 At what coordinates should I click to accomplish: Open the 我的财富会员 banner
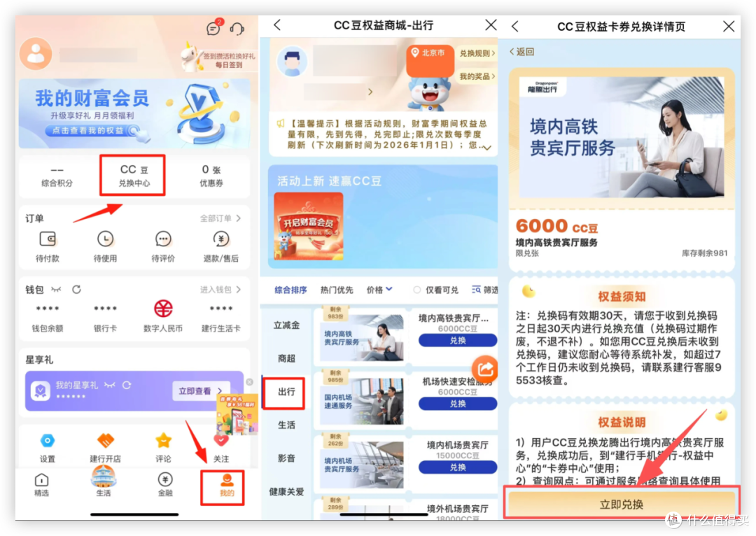134,114
